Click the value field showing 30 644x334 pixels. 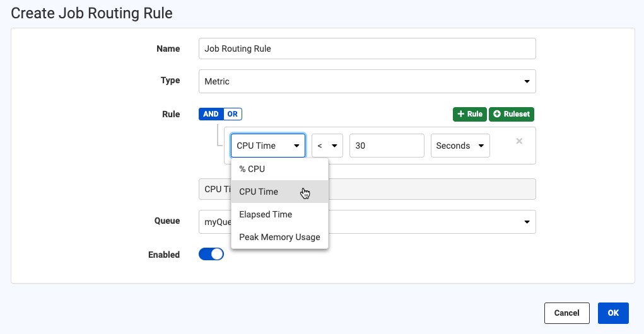coord(387,146)
